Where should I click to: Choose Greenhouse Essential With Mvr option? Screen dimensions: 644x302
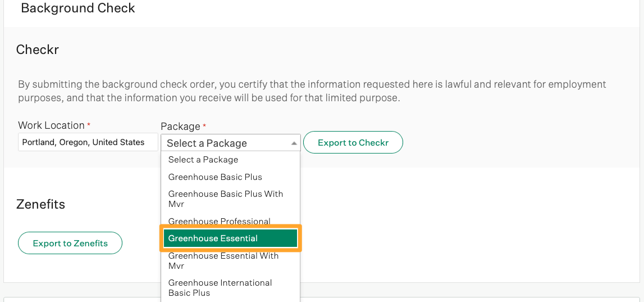(x=223, y=260)
